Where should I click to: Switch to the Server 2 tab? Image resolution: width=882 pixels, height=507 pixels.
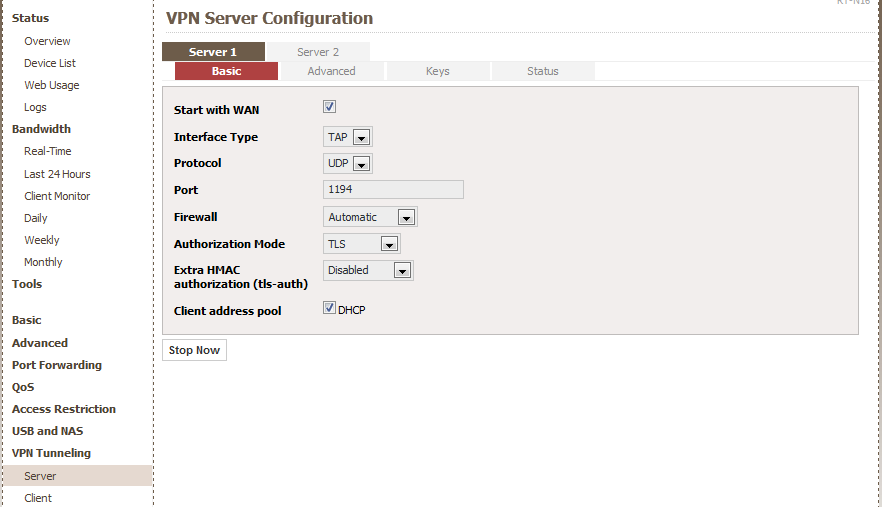click(318, 52)
